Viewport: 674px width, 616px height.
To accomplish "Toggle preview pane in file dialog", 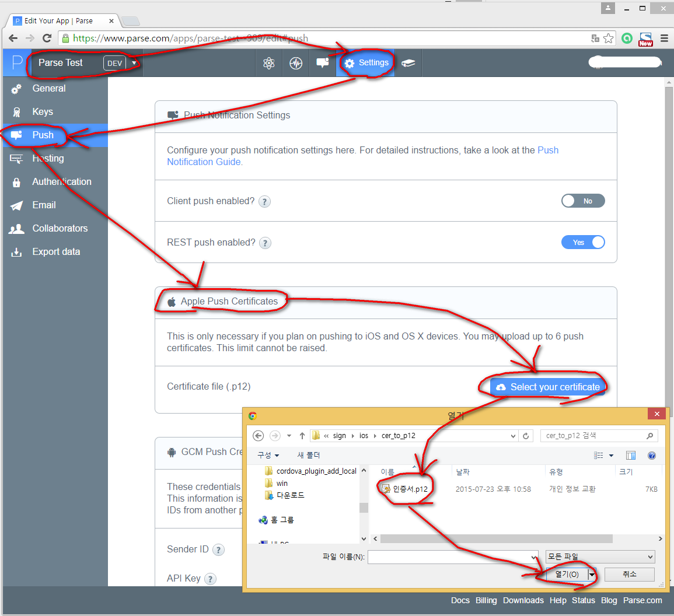I will pos(631,456).
